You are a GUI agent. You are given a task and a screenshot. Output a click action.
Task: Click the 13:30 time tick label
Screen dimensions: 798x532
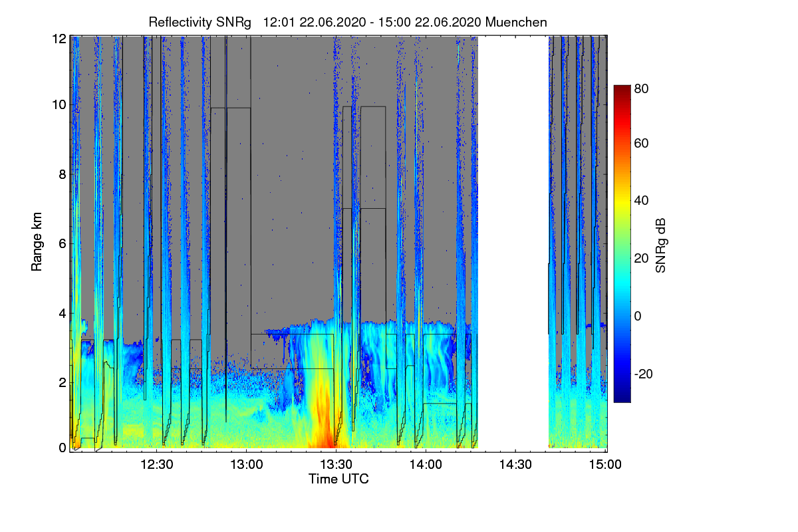point(336,464)
